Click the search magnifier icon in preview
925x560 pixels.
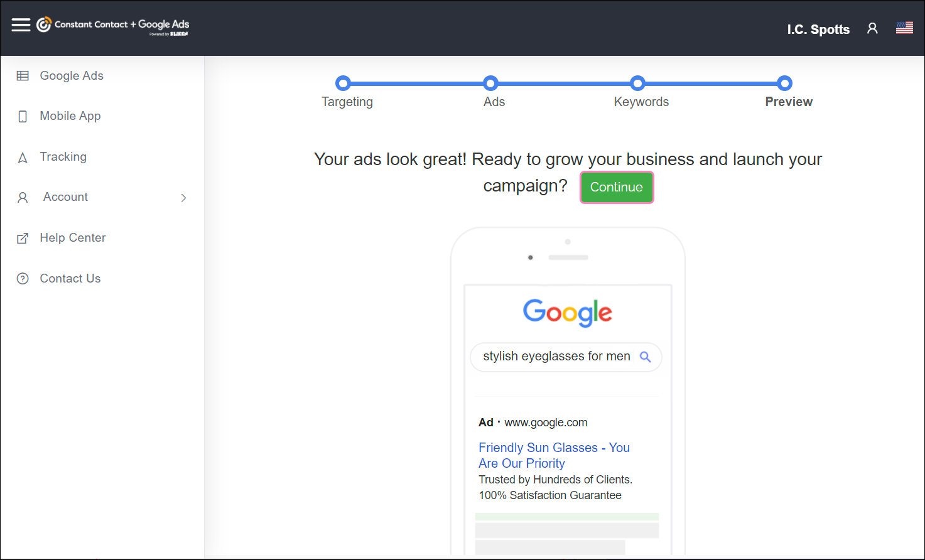tap(645, 357)
